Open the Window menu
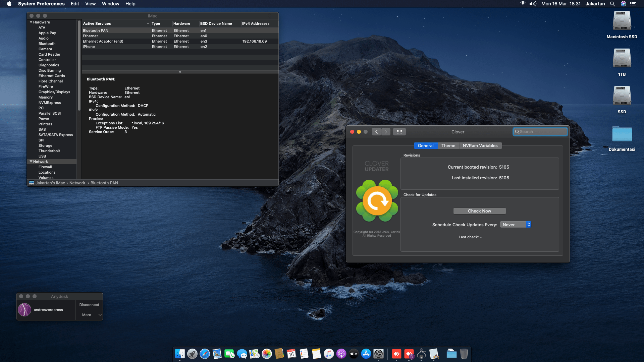Viewport: 644px width, 362px height. [x=110, y=4]
